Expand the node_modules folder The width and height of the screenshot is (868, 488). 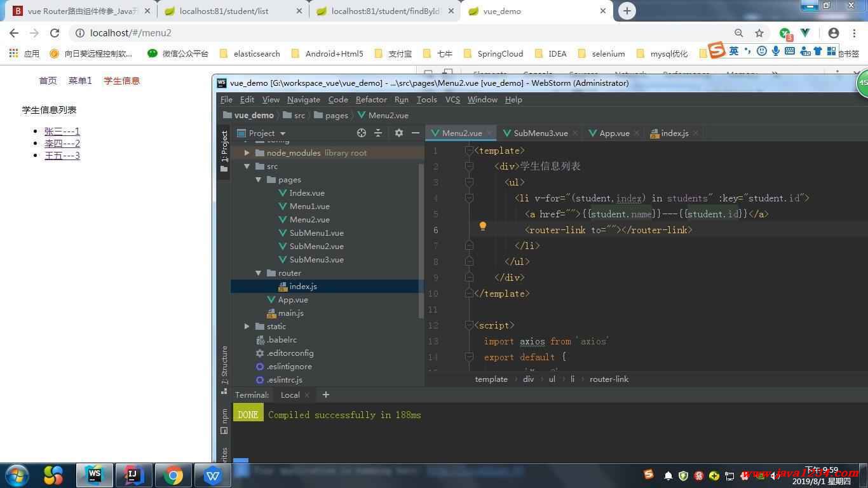click(247, 152)
